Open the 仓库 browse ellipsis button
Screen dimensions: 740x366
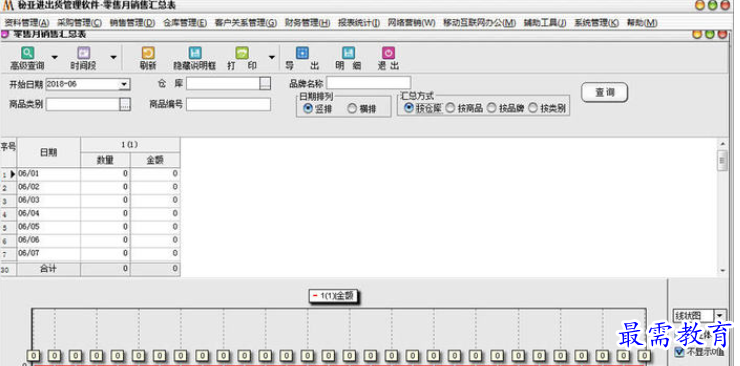point(265,83)
